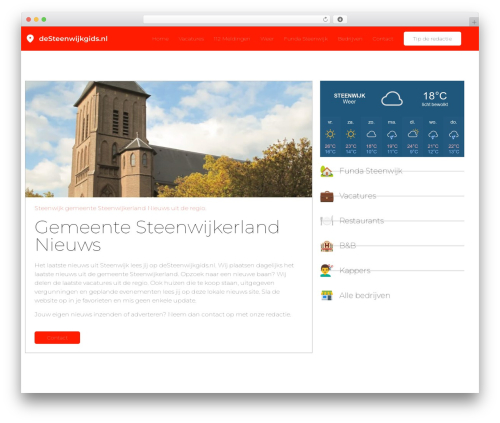Click the sun icon for za. forecast
The image size is (500, 423).
(351, 134)
